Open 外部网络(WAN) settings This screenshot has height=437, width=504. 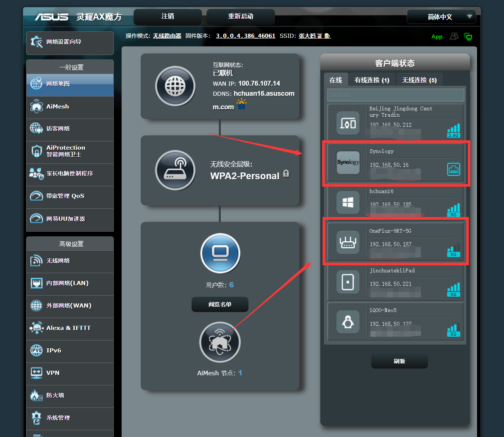70,306
